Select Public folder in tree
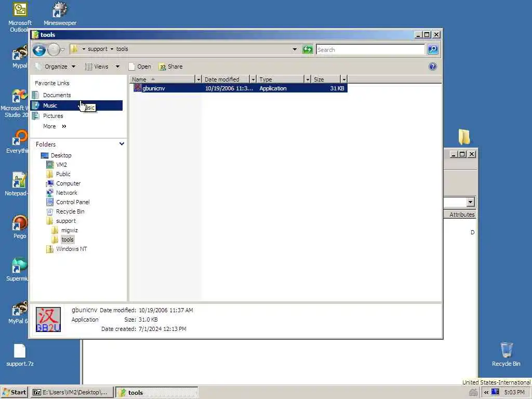The height and width of the screenshot is (399, 532). pos(63,174)
